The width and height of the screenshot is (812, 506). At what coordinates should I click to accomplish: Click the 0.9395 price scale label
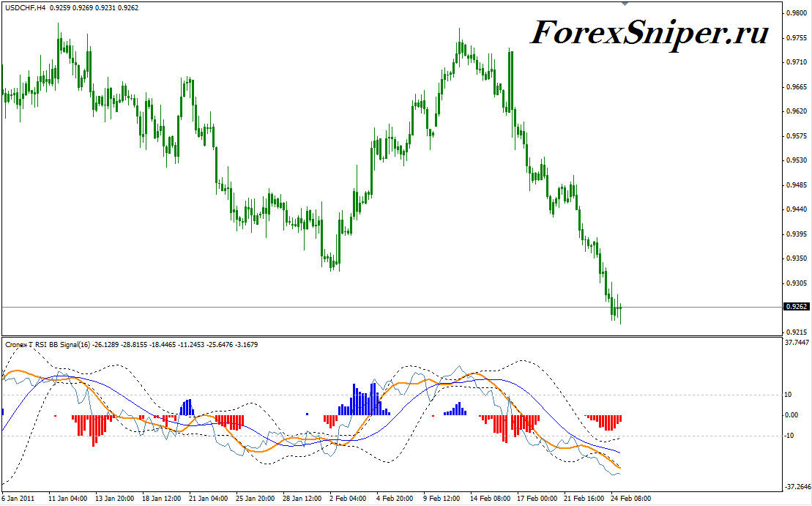coord(796,234)
